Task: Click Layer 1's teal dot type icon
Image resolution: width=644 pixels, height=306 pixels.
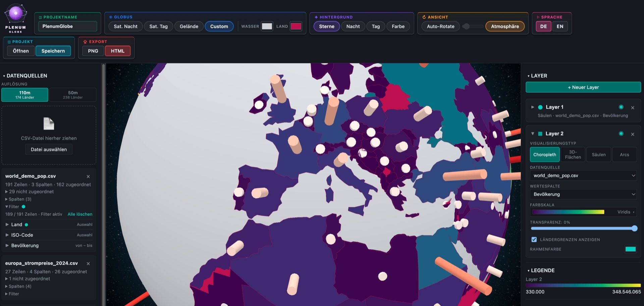Action: (x=541, y=107)
